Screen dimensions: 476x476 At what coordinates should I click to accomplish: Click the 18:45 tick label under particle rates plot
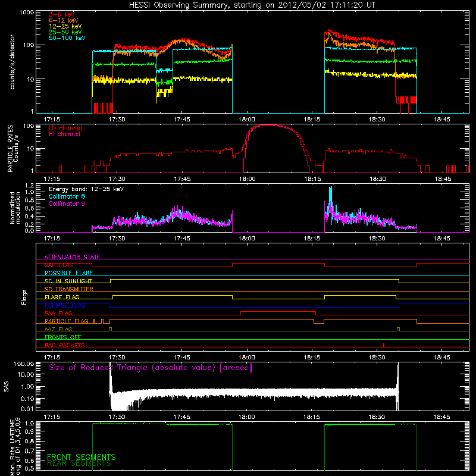(x=443, y=179)
